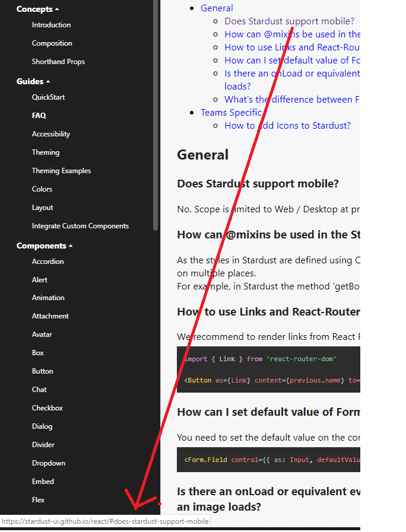The width and height of the screenshot is (406, 532).
Task: Open the QuickStart guide
Action: pyautogui.click(x=48, y=97)
